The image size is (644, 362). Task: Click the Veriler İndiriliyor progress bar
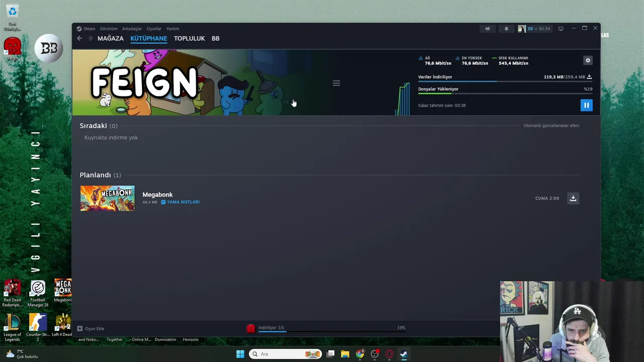click(505, 81)
